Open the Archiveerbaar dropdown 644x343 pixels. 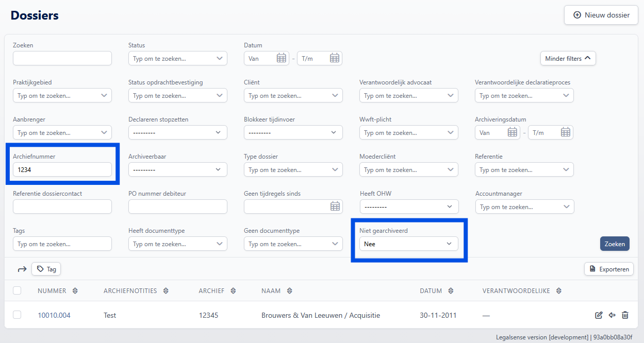[x=178, y=169]
